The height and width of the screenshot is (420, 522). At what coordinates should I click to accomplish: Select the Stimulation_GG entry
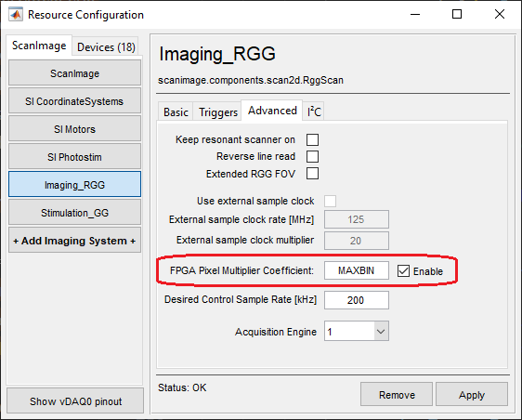(x=74, y=213)
